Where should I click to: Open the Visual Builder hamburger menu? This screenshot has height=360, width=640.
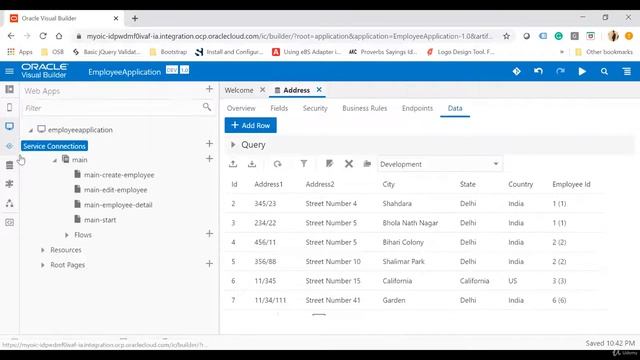(x=9, y=71)
